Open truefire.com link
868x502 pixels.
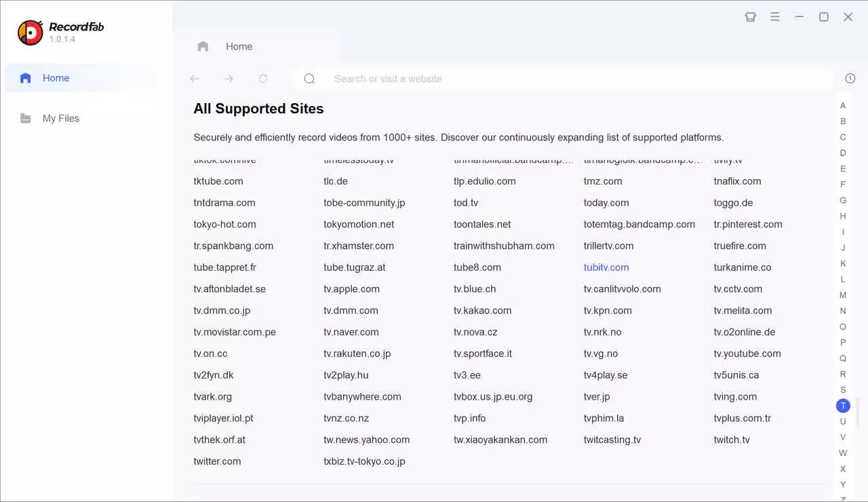740,246
